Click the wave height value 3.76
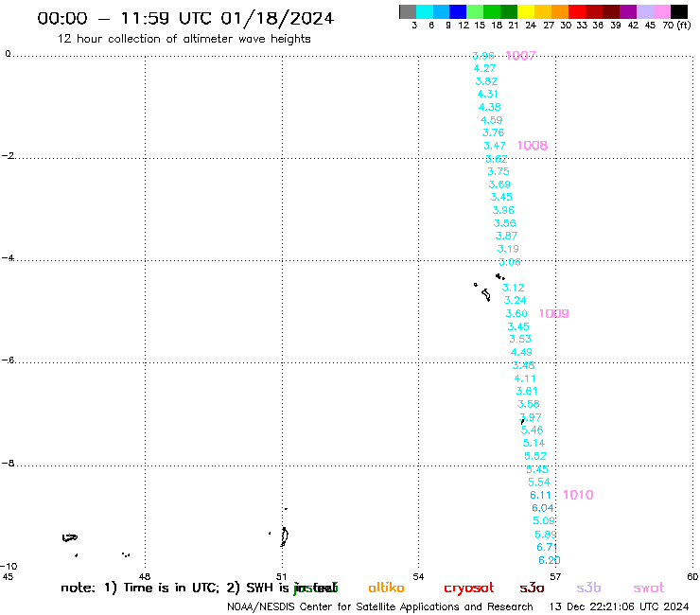The image size is (700, 615). pyautogui.click(x=493, y=132)
